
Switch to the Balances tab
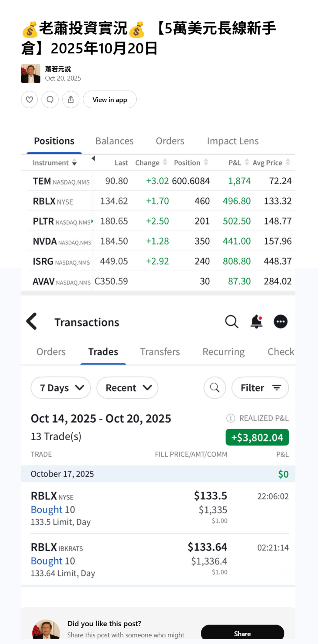pyautogui.click(x=114, y=141)
